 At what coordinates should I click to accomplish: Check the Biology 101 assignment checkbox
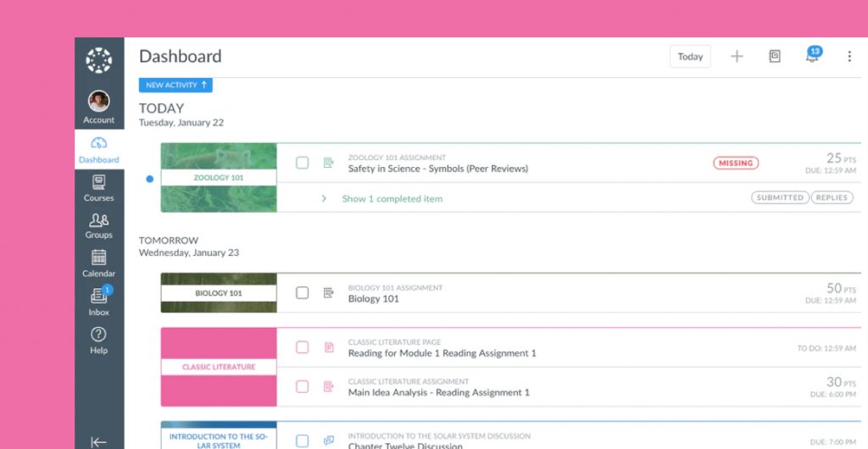[x=303, y=292]
